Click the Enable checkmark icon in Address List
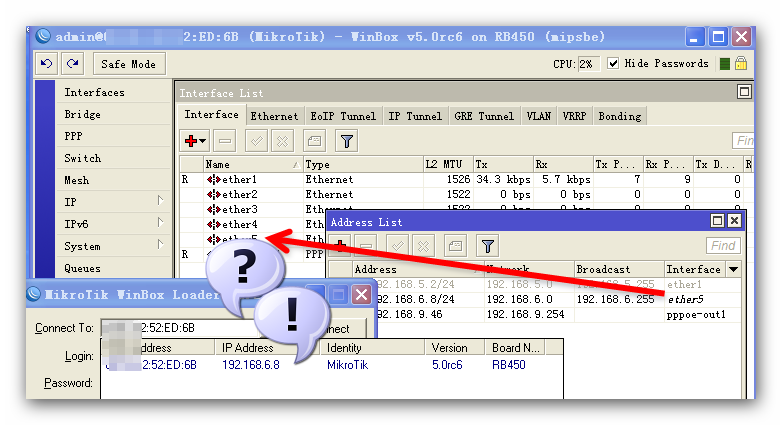The height and width of the screenshot is (425, 782). pos(397,246)
